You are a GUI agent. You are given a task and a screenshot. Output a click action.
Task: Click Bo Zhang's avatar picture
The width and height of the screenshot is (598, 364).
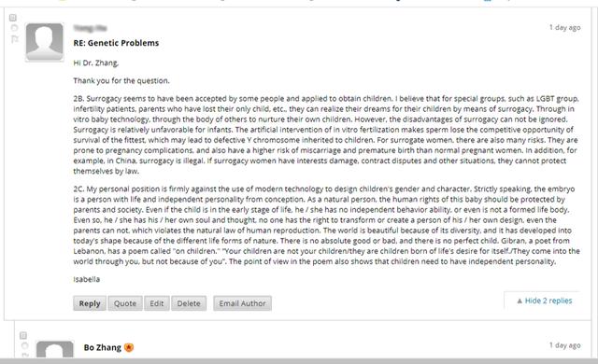[x=55, y=349]
